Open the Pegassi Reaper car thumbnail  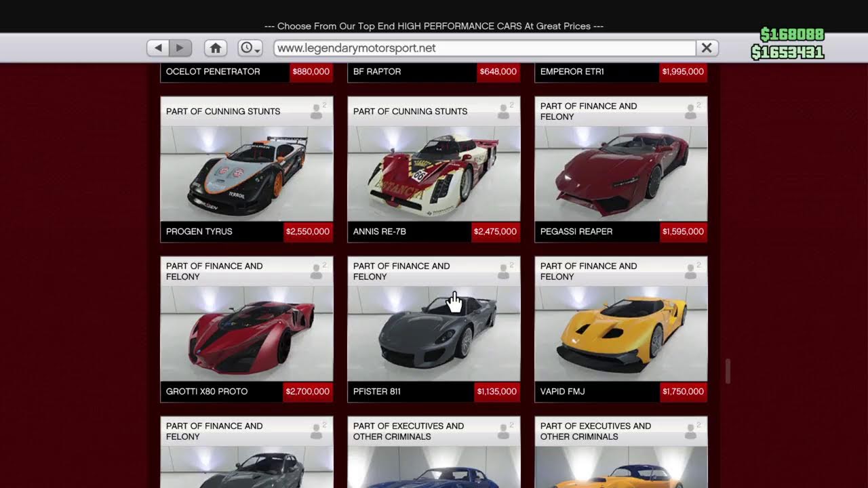point(621,174)
